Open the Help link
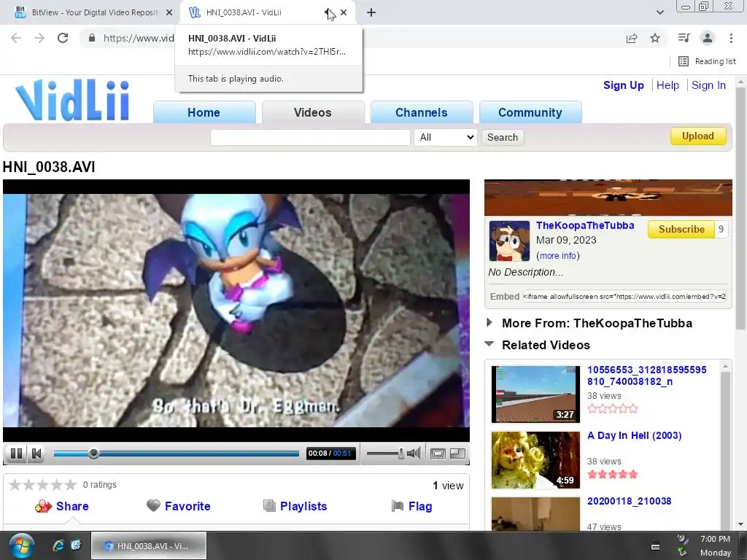This screenshot has width=747, height=560. point(667,85)
